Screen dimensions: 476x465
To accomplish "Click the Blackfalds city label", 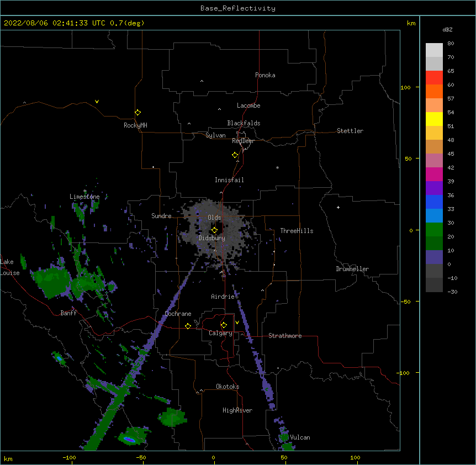I will [x=244, y=123].
